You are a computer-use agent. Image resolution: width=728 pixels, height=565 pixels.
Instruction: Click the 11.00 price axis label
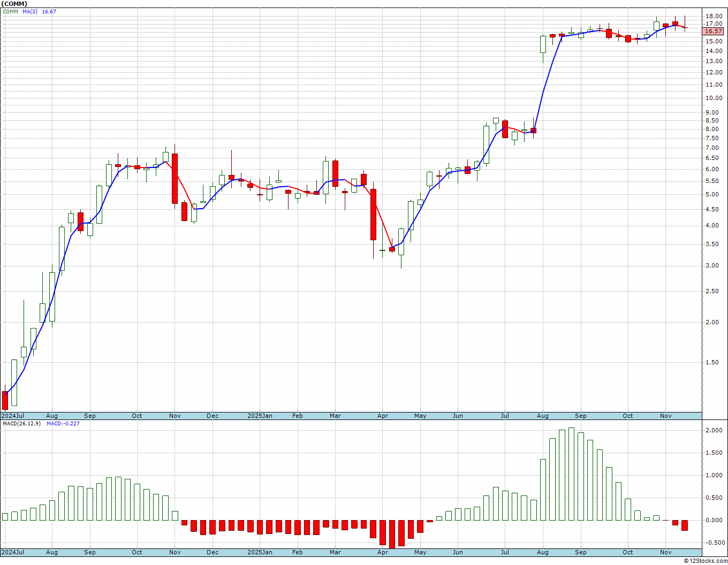point(715,85)
